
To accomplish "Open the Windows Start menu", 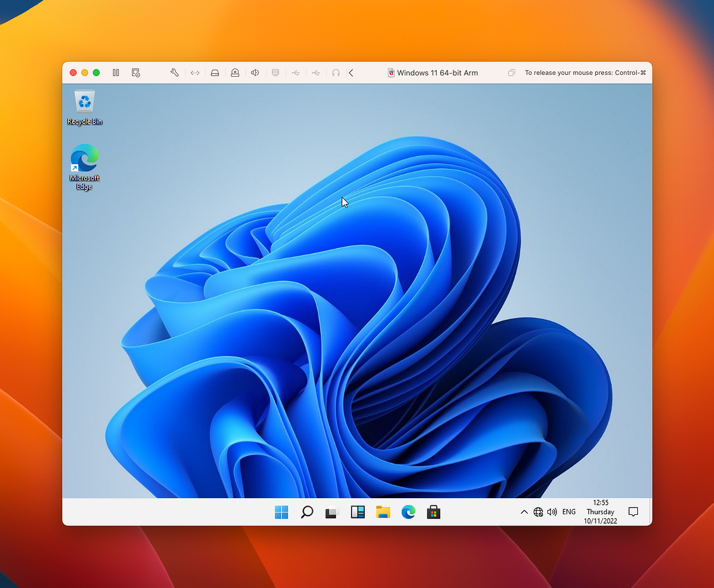I will [x=281, y=512].
